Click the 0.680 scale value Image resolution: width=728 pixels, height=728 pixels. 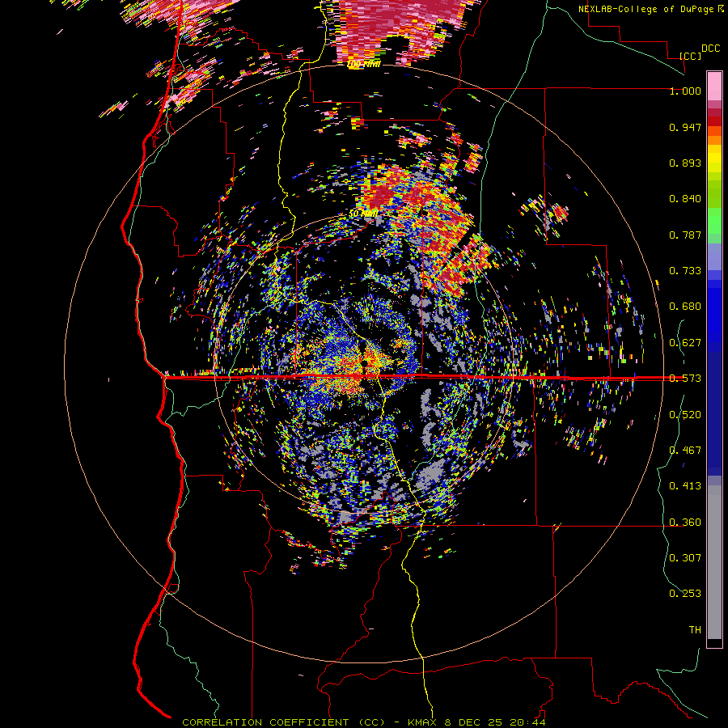(685, 307)
